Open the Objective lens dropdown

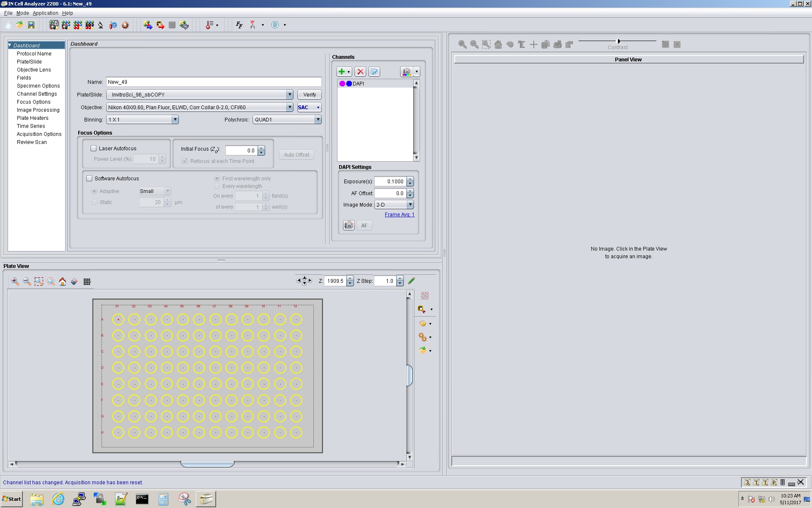pyautogui.click(x=290, y=107)
